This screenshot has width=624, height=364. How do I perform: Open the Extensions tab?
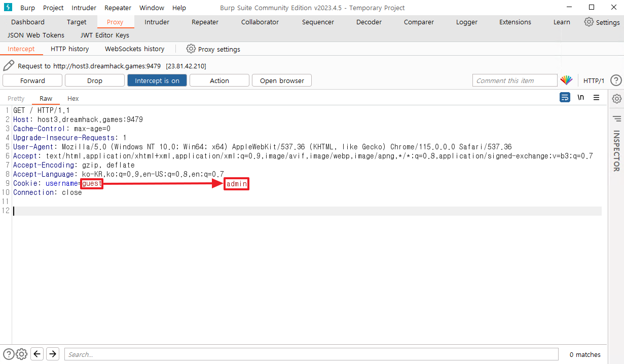(515, 22)
